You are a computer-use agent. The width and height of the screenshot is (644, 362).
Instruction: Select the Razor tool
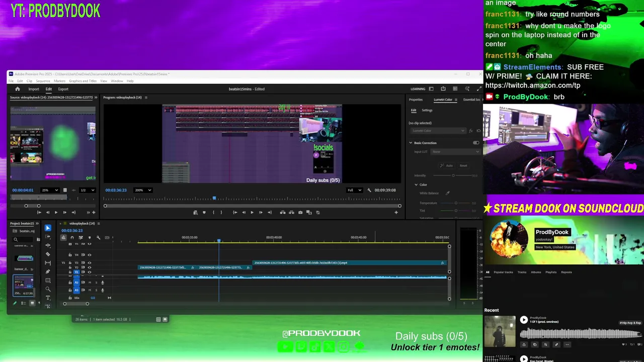coord(48,254)
